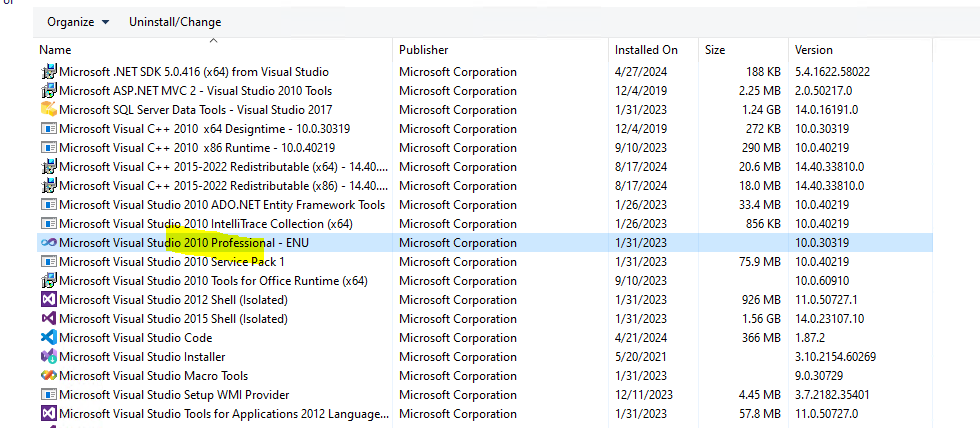Select the Microsoft Visual Studio Code entry
The width and height of the screenshot is (980, 428).
136,338
